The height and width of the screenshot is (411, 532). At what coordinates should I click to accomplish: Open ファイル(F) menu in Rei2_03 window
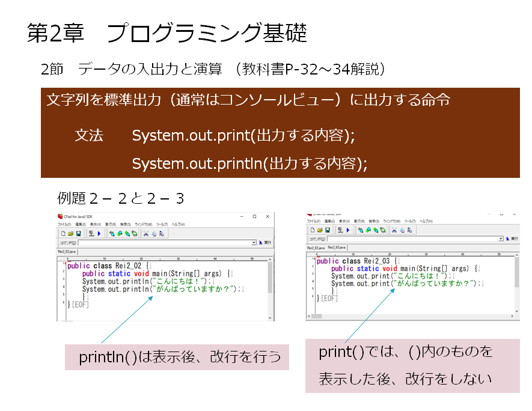[314, 221]
